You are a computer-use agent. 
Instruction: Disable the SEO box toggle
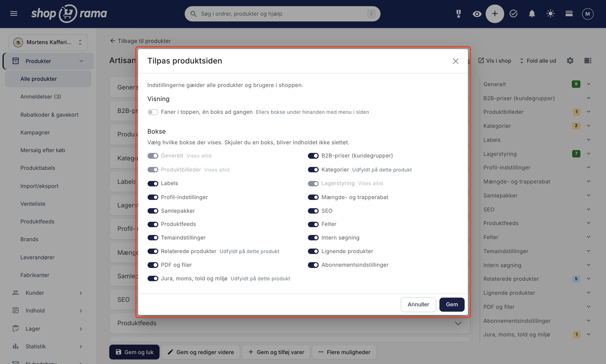pyautogui.click(x=313, y=211)
